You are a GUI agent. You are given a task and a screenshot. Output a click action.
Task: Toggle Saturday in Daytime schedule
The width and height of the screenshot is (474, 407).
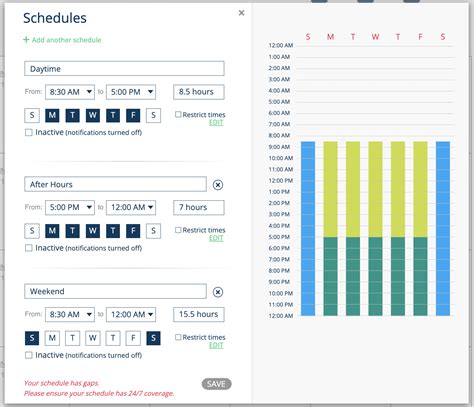[x=153, y=115]
